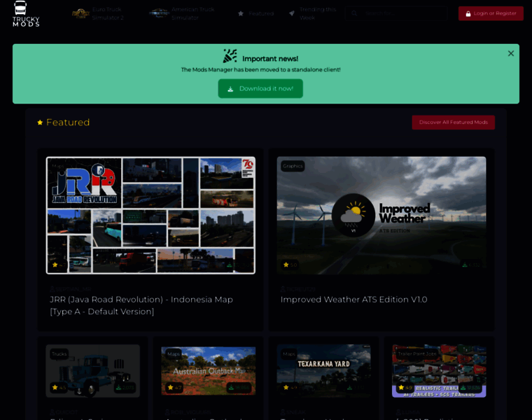Click author user icon under Improved Weather card

(283, 289)
